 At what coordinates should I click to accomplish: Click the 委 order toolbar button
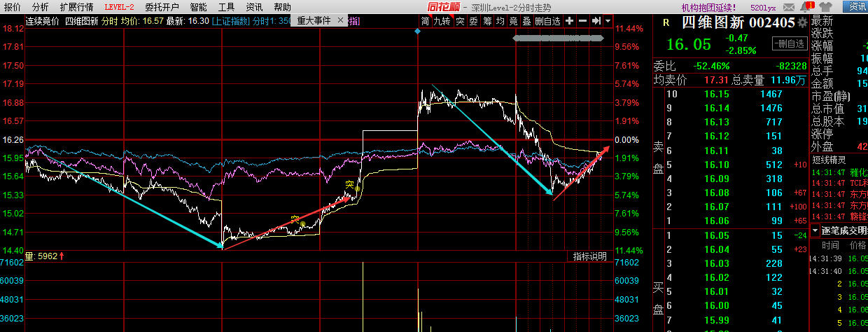pyautogui.click(x=474, y=21)
